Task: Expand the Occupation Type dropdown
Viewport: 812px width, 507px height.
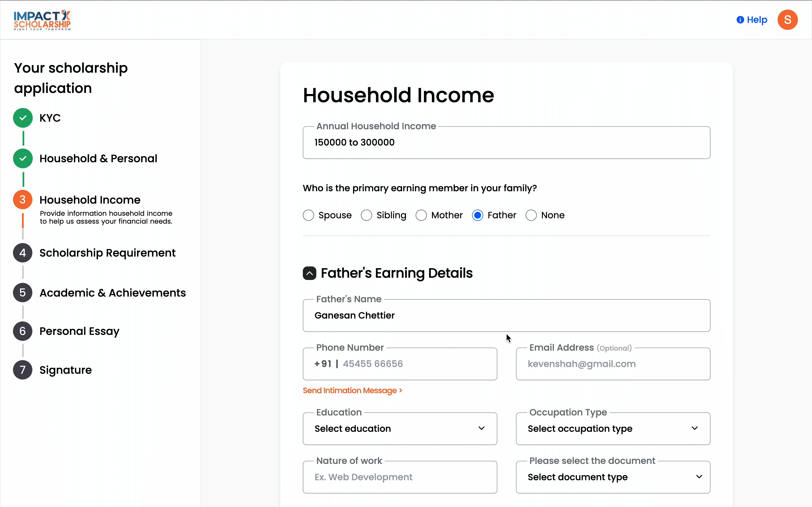Action: [x=613, y=428]
